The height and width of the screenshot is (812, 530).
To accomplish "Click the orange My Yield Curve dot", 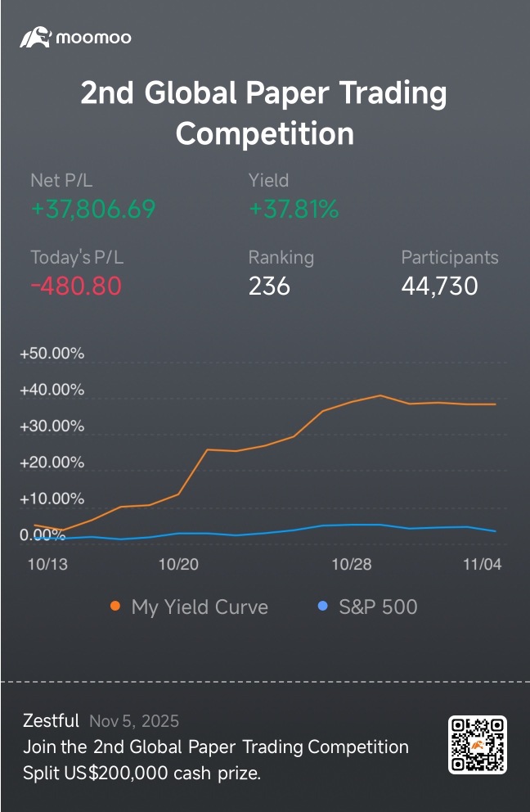I will (115, 607).
